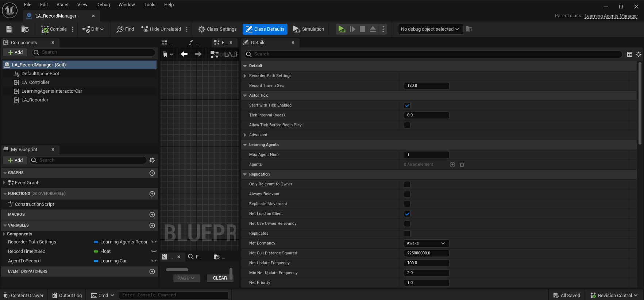Click the CLEAR button
Viewport: 644px width, 300px height.
point(220,278)
